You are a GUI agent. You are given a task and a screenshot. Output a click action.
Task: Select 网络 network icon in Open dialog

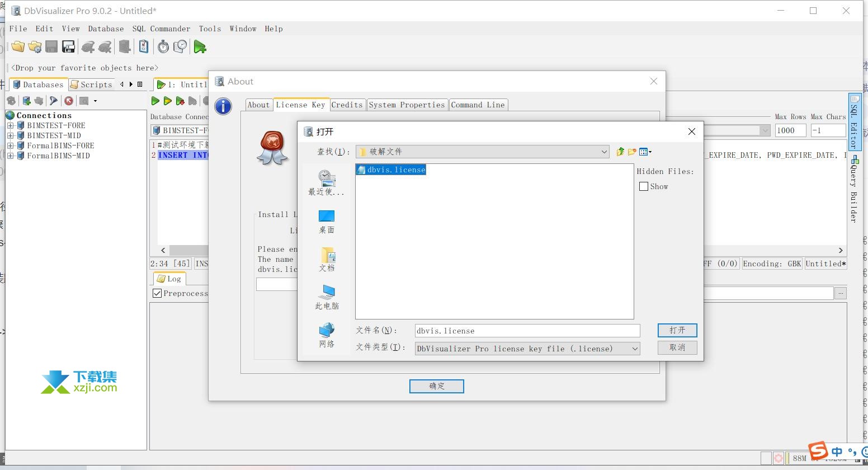point(327,335)
